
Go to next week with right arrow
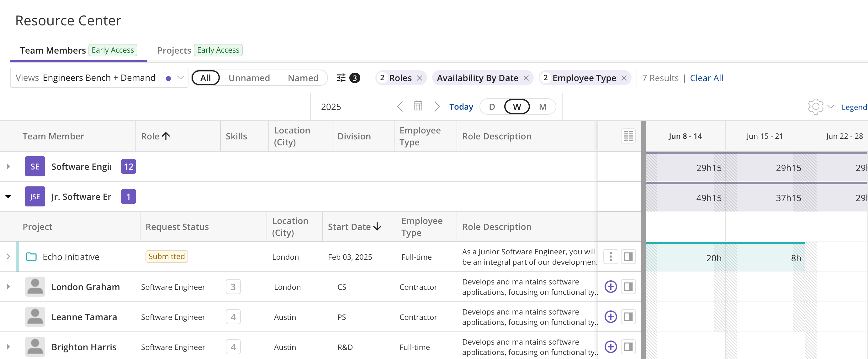tap(437, 107)
